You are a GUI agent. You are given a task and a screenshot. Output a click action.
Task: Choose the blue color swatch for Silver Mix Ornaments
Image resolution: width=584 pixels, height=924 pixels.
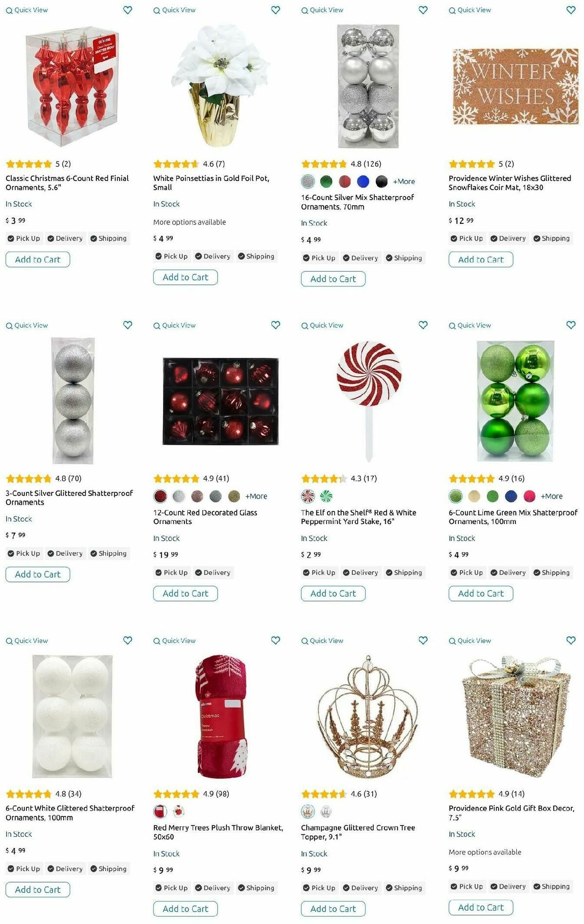[363, 181]
